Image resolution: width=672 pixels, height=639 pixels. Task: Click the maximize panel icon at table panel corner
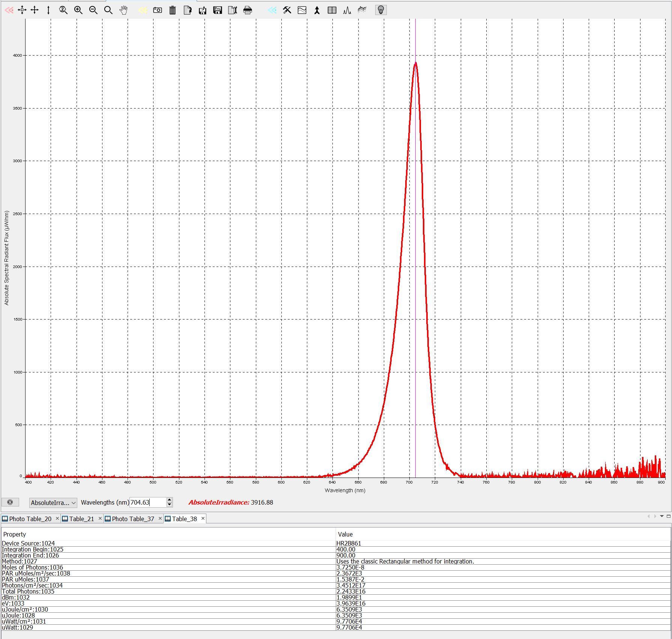[x=668, y=516]
